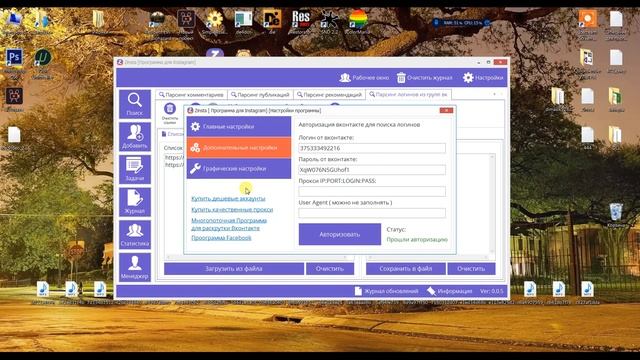Click the right list vertical scrollbar
Screen dimensions: 640x360
coord(492,204)
